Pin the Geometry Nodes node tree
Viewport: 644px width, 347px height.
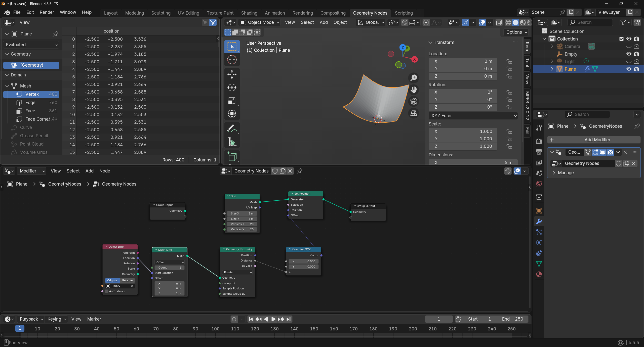(x=299, y=171)
